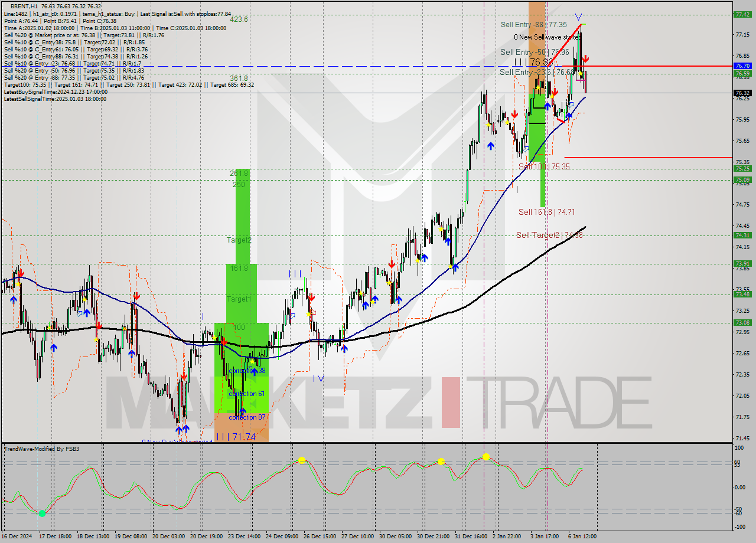The width and height of the screenshot is (756, 543).
Task: Select the 0.00 oscillator scale value
Action: (739, 488)
